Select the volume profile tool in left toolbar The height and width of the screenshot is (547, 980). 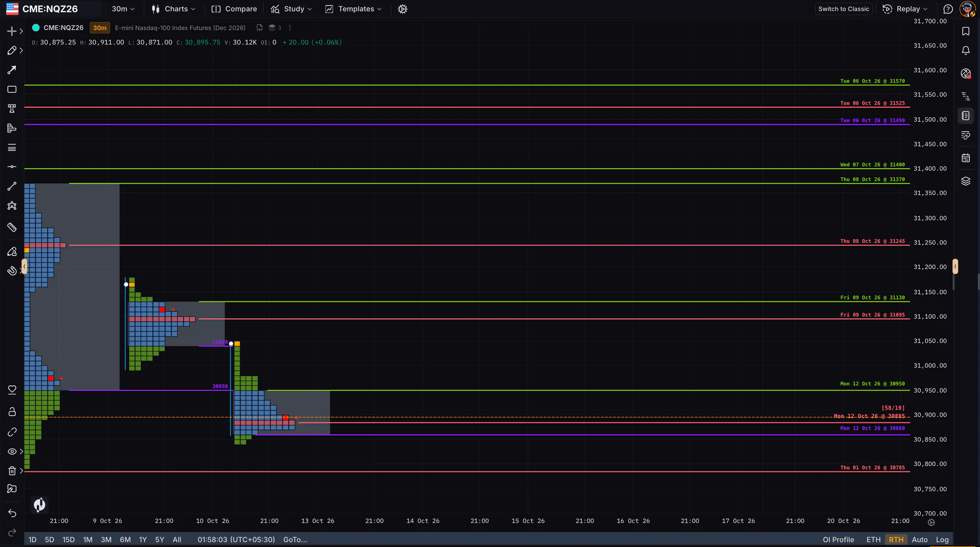(12, 128)
